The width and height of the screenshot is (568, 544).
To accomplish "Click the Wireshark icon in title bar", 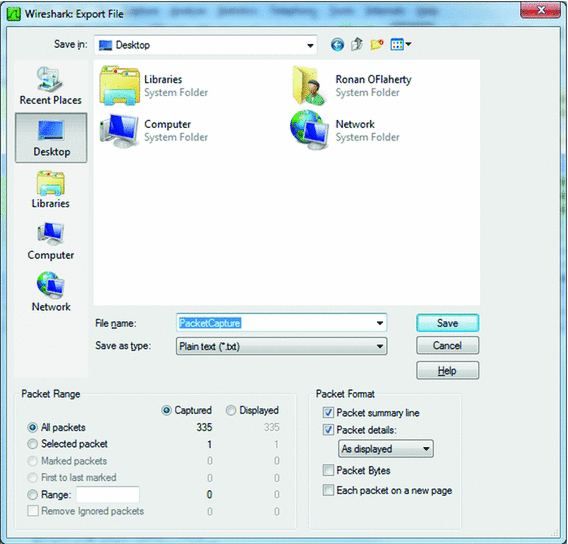I will 14,14.
